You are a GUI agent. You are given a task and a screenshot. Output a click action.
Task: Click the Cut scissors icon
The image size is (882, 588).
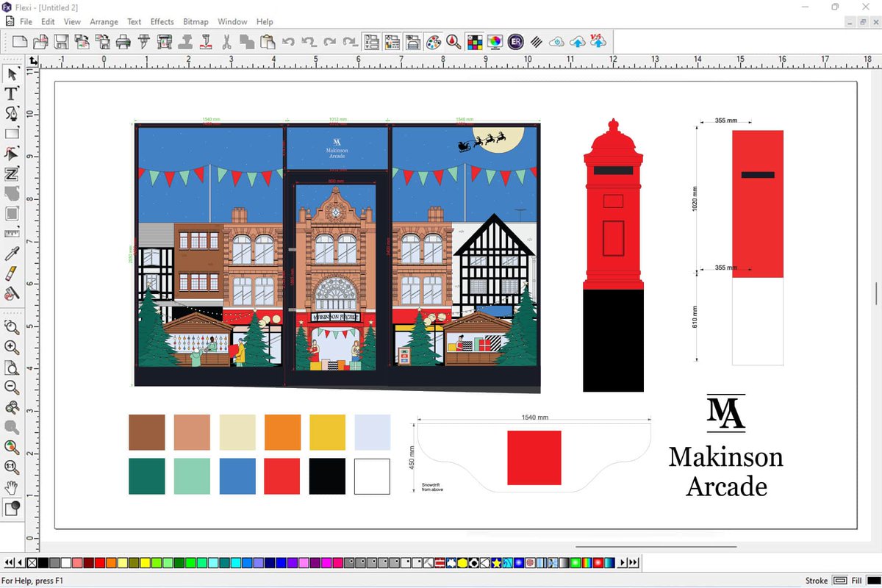226,42
